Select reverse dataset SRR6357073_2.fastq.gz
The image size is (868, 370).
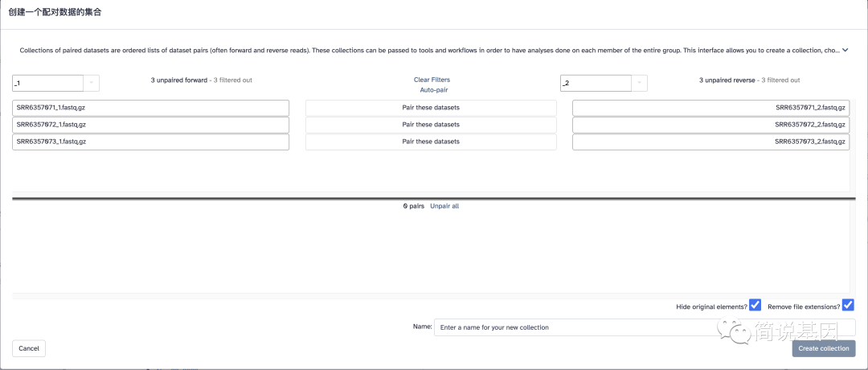pyautogui.click(x=710, y=142)
